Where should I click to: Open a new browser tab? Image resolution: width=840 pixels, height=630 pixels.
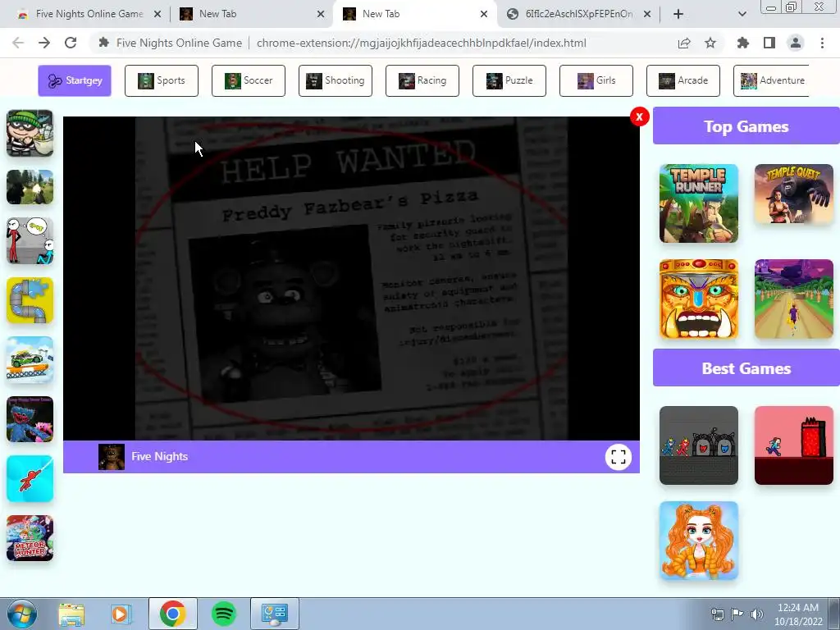[678, 14]
